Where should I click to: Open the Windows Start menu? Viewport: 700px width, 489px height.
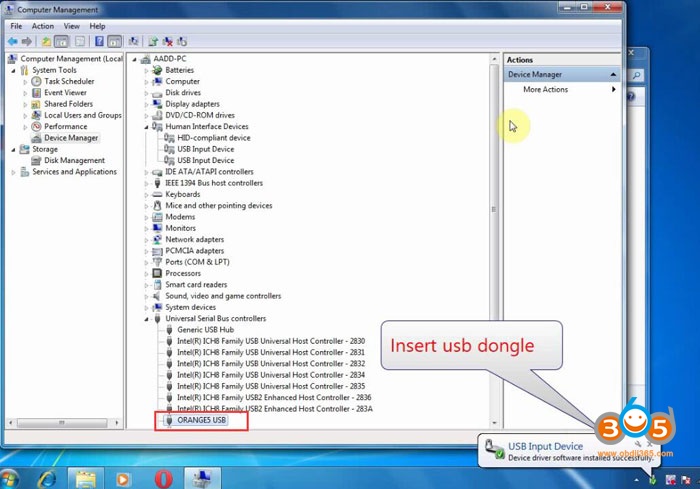click(x=9, y=479)
